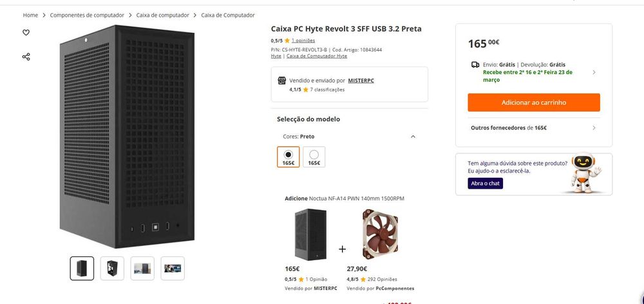Open Componentes de computador breadcrumb
Screen dimensions: 644x304
coord(87,15)
